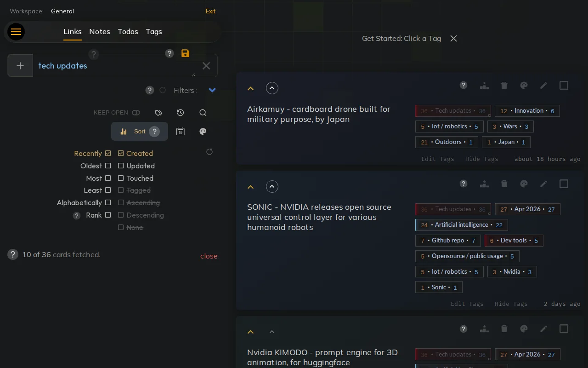Viewport: 588px width, 368px height.
Task: Switch to the Notes tab
Action: 100,32
